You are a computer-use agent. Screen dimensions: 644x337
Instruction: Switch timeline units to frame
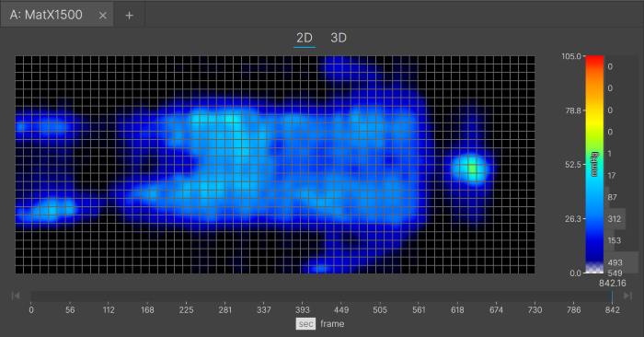[332, 324]
